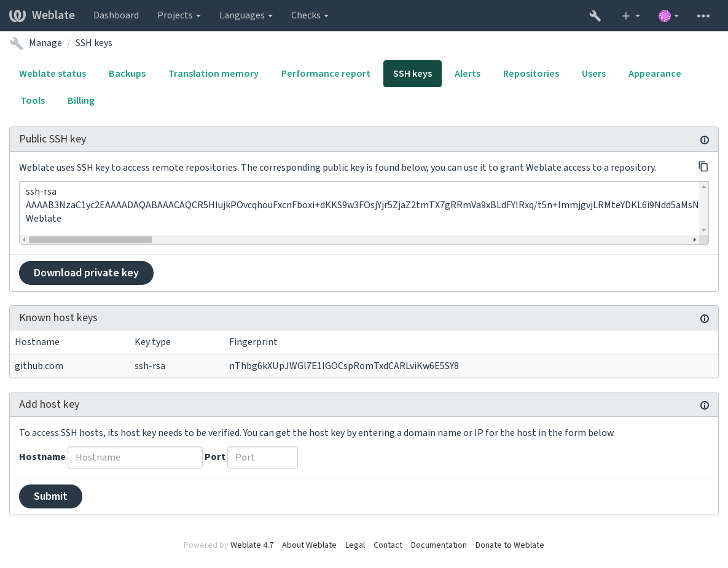
Task: Open the wrench management icon in navbar
Action: 595,16
